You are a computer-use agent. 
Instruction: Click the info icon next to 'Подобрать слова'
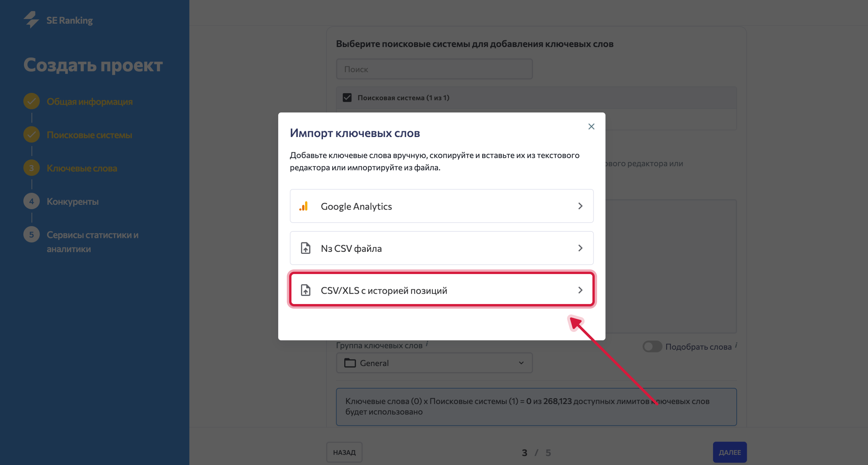736,345
